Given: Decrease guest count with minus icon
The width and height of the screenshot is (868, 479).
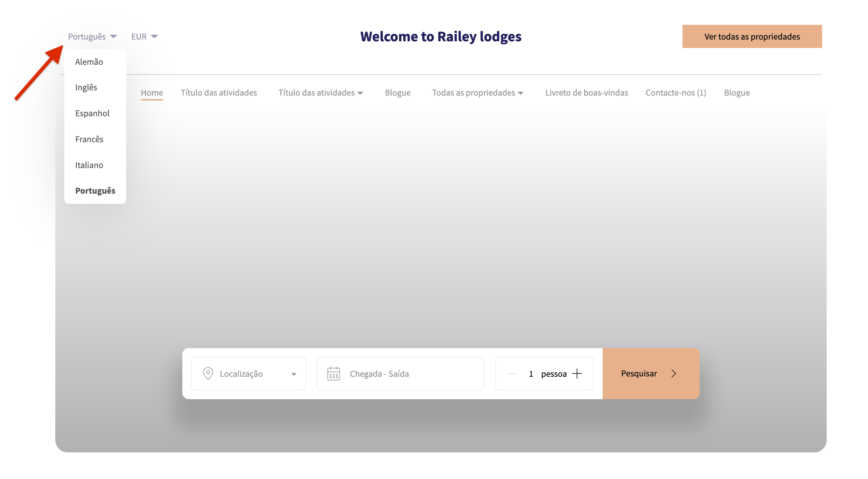Looking at the screenshot, I should coord(512,374).
